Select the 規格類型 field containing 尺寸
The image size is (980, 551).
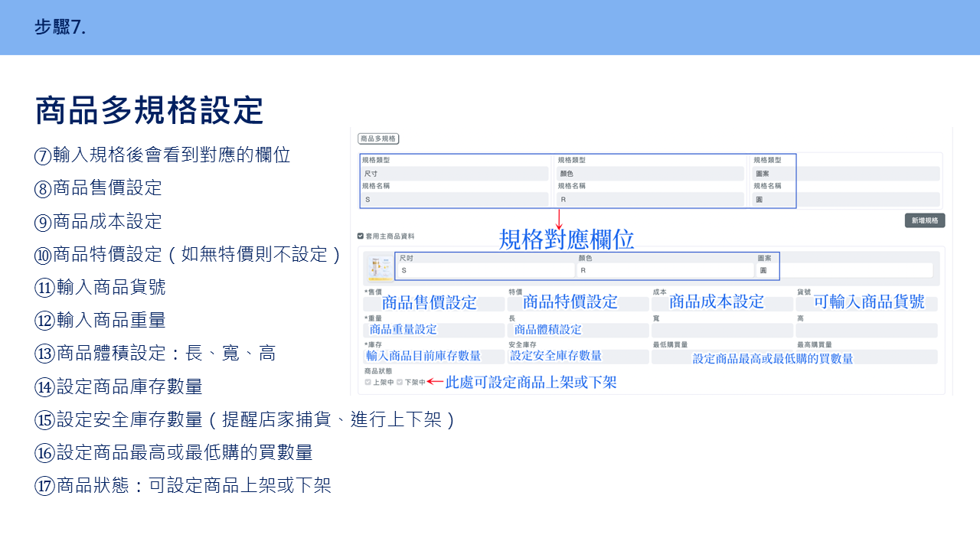click(x=455, y=174)
